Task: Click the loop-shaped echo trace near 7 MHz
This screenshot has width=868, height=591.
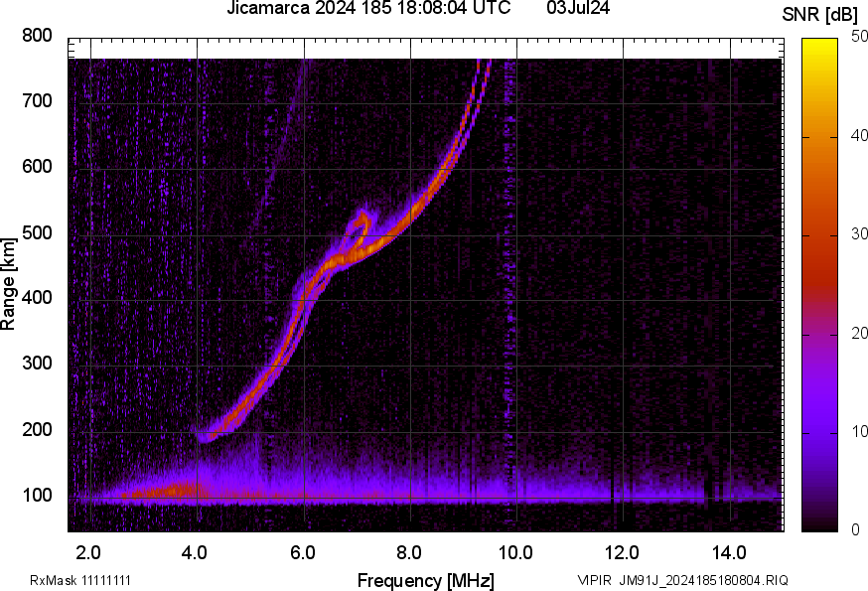Action: tap(359, 228)
